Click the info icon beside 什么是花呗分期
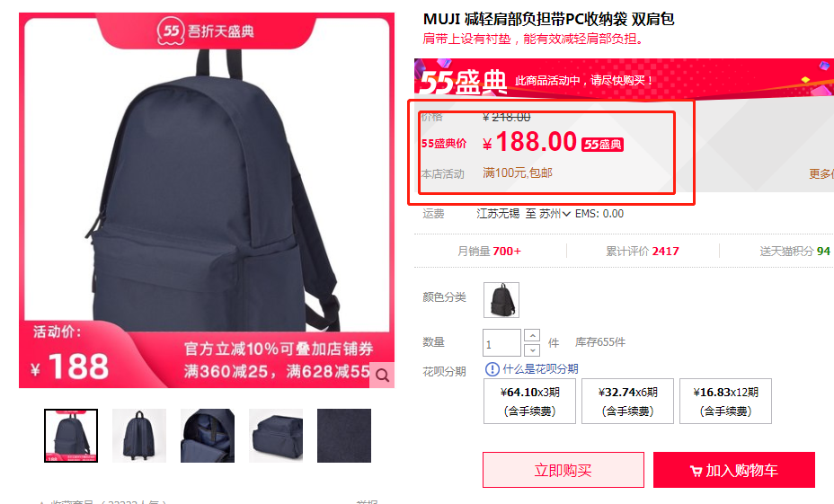The image size is (834, 504). (492, 369)
